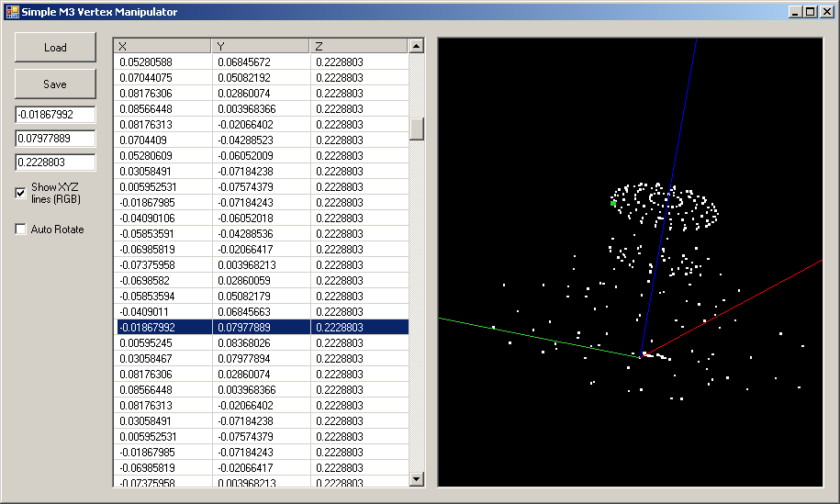
Task: Focus the Z value input field showing 0.2228803
Action: coord(55,162)
